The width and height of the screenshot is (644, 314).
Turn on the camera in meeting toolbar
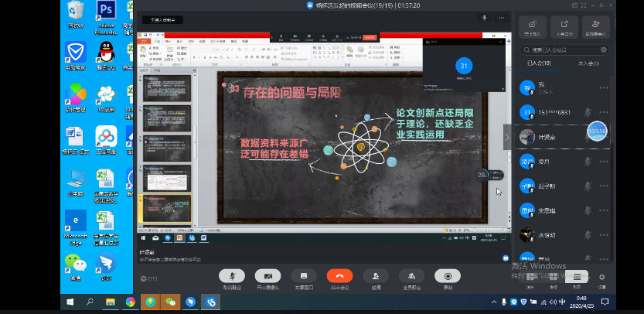tap(267, 277)
